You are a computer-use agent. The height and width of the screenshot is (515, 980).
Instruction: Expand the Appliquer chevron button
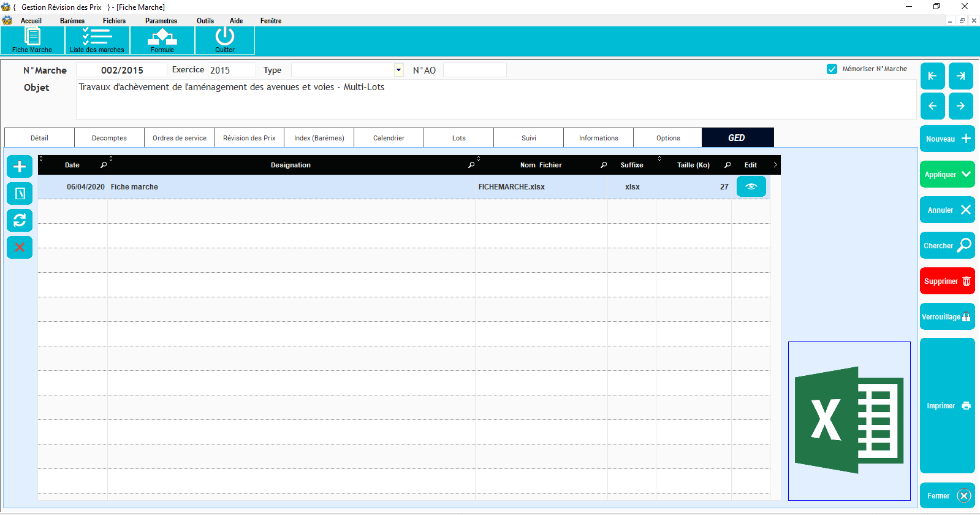[947, 174]
